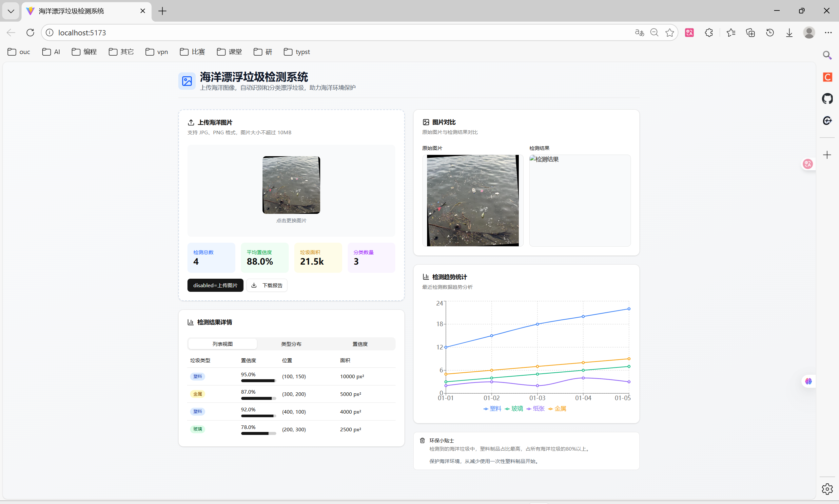Open the 编程 bookmarks folder
The image size is (839, 504).
pyautogui.click(x=84, y=52)
